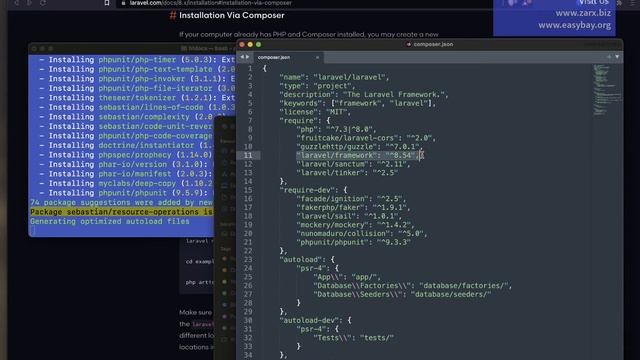Click the lock icon beside laravel.com

pos(123,3)
